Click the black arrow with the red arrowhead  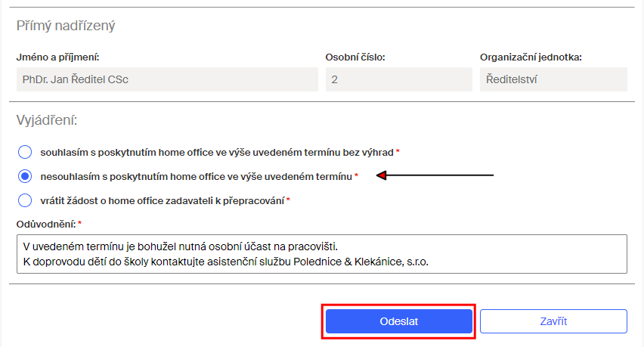tap(435, 175)
